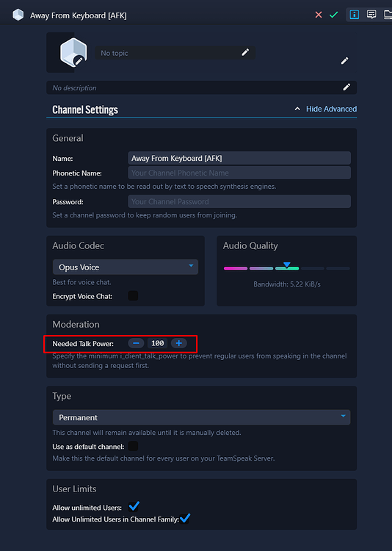Uncheck Allow Unlimited Users in Channel Family
This screenshot has height=551, width=392.
coord(185,519)
